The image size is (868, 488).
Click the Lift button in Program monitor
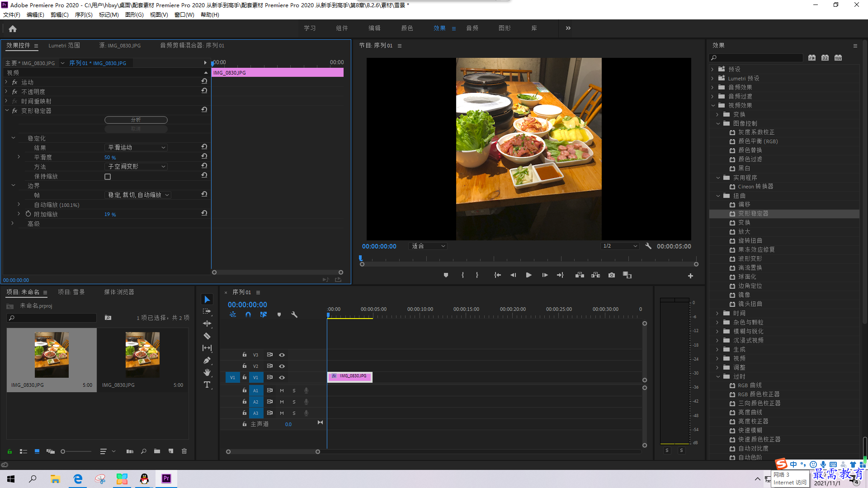(580, 275)
